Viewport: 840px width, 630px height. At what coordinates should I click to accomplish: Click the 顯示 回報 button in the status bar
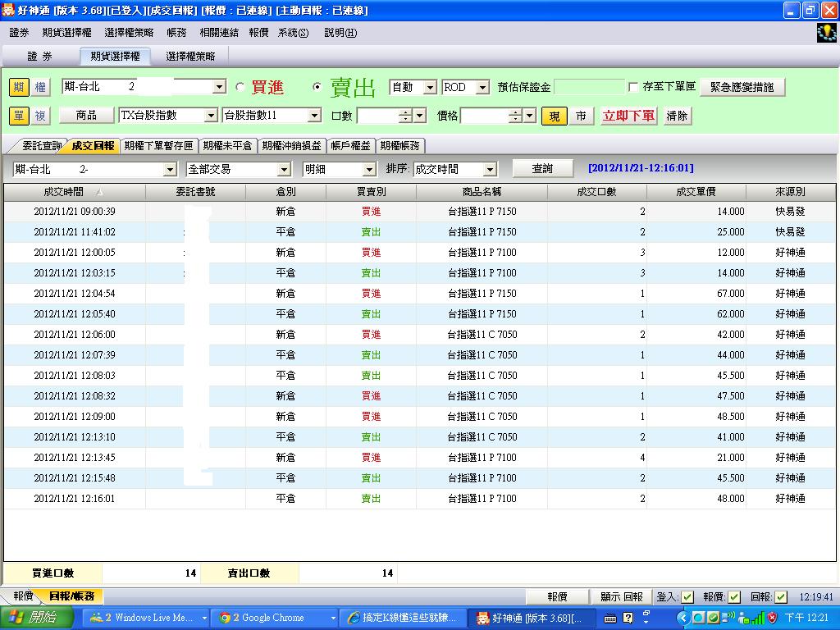coord(621,597)
